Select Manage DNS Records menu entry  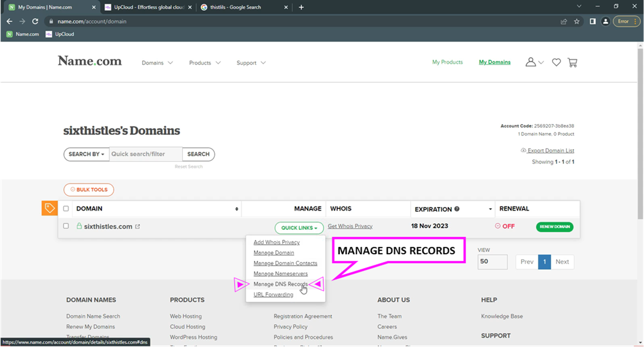(x=280, y=284)
